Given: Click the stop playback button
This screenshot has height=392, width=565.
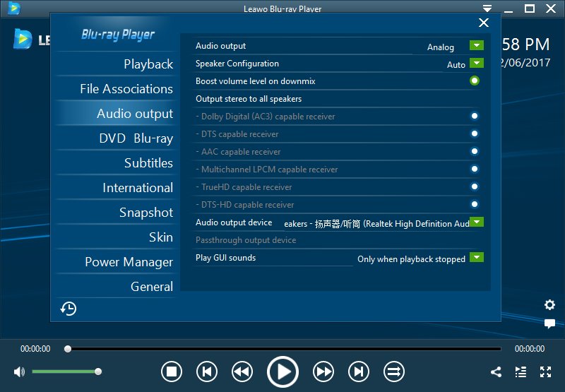Looking at the screenshot, I should [x=172, y=372].
